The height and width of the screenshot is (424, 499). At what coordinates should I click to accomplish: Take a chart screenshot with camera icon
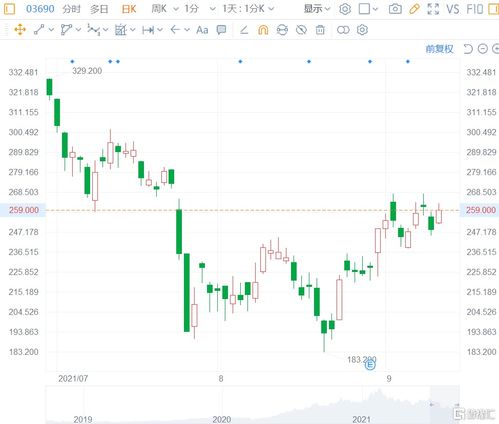click(395, 9)
